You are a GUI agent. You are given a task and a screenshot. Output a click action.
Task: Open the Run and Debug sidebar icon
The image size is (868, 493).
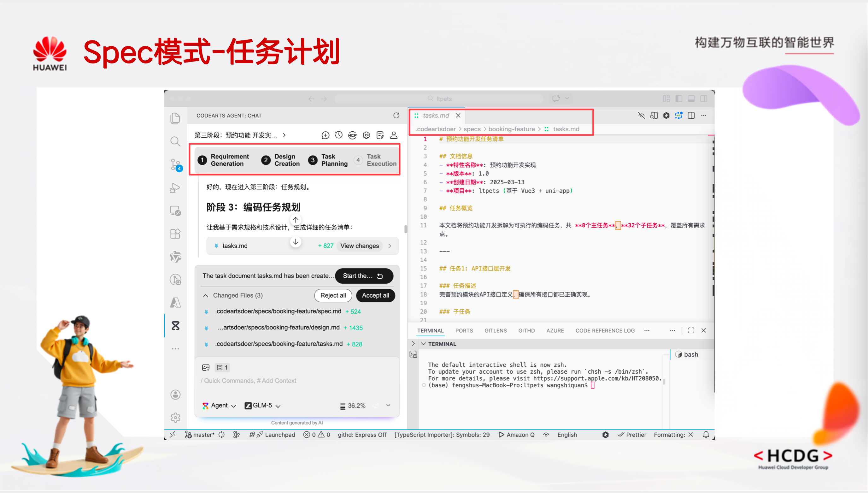tap(175, 187)
